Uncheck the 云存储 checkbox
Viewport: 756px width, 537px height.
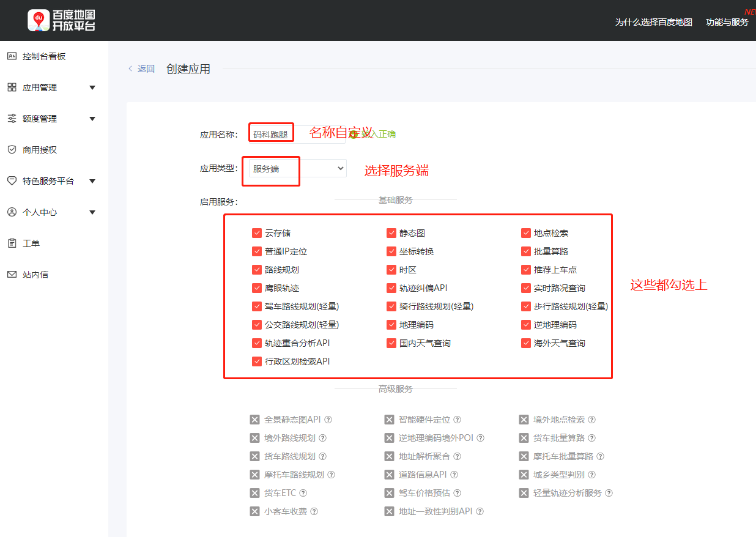pyautogui.click(x=257, y=233)
